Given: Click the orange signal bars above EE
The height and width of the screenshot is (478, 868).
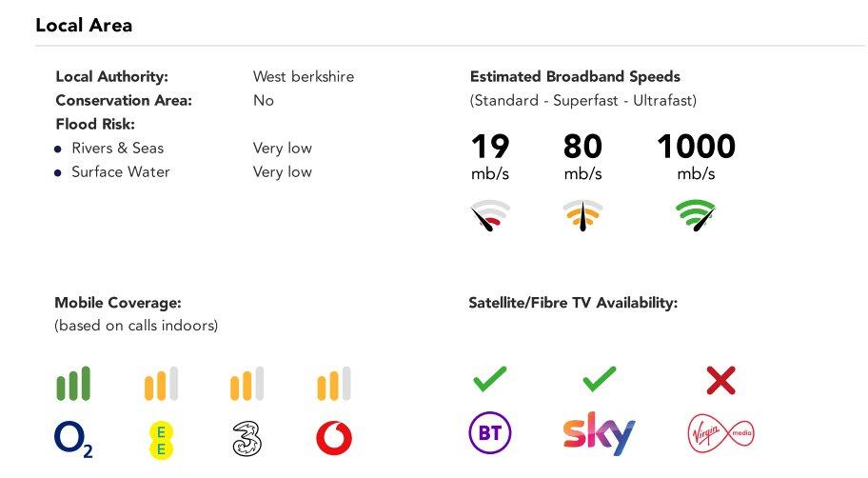Looking at the screenshot, I should pos(161,384).
